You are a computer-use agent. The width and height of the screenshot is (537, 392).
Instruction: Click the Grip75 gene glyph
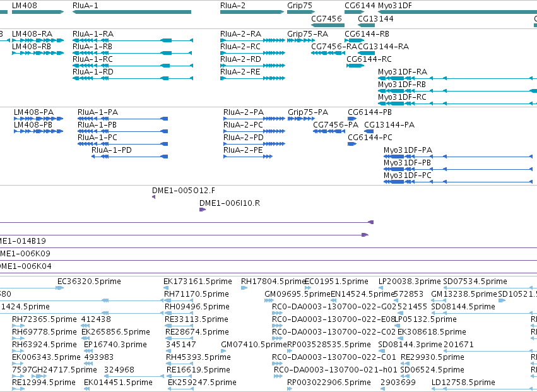pos(301,12)
